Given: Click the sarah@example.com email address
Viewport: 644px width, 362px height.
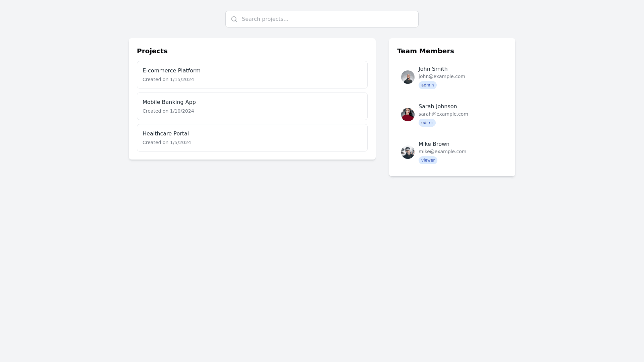Looking at the screenshot, I should (443, 114).
